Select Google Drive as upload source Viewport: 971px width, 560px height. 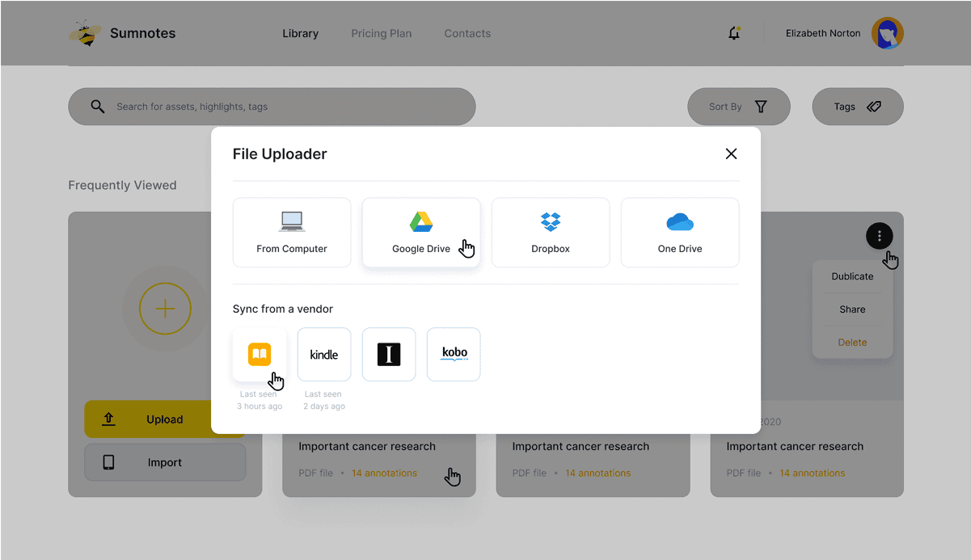[421, 233]
